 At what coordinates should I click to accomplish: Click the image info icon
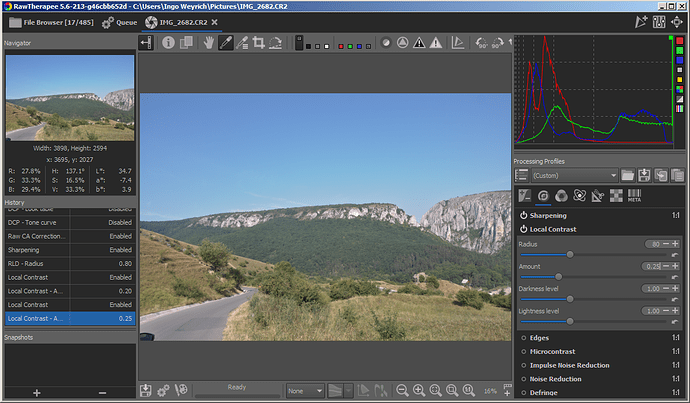click(169, 43)
